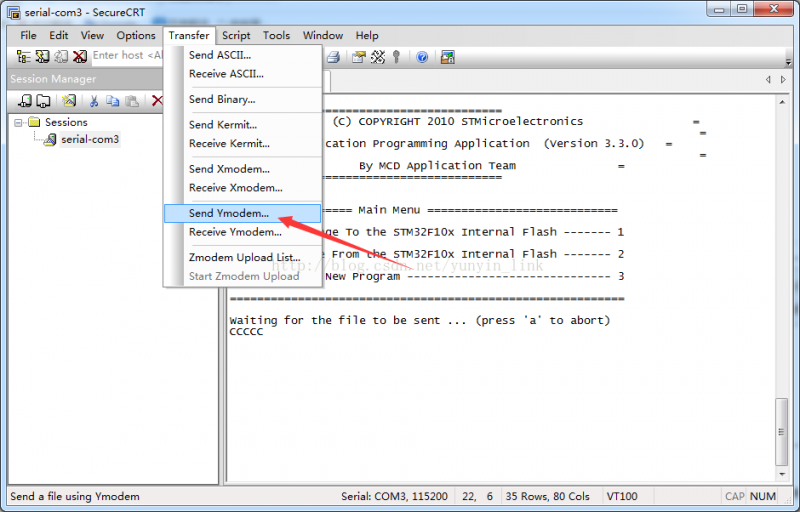Image resolution: width=800 pixels, height=512 pixels.
Task: Click the CCCCC terminal output text
Action: pyautogui.click(x=246, y=332)
